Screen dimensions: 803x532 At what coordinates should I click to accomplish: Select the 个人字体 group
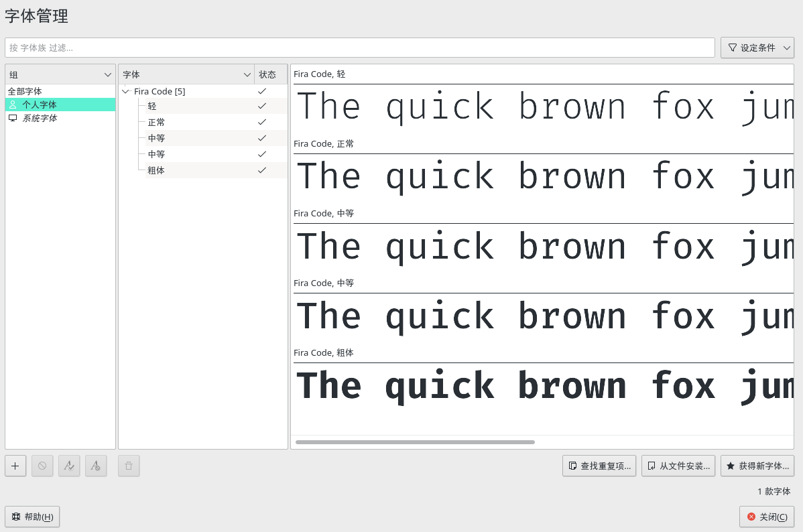tap(60, 105)
